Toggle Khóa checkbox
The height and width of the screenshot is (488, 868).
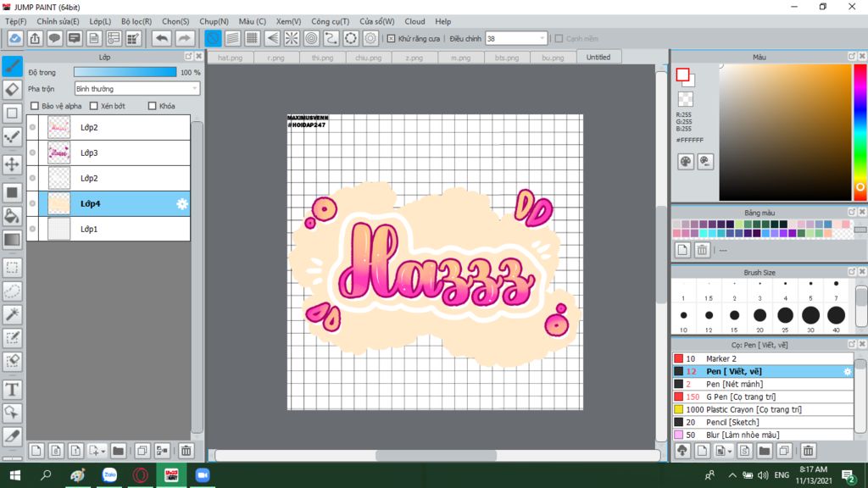pos(153,106)
